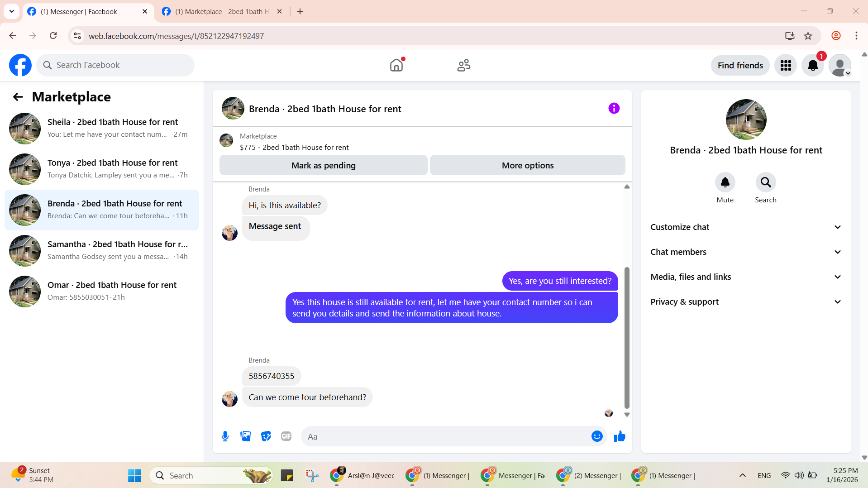Open Chrome three-dot menu
Screen dimensions: 868x488
[x=856, y=36]
